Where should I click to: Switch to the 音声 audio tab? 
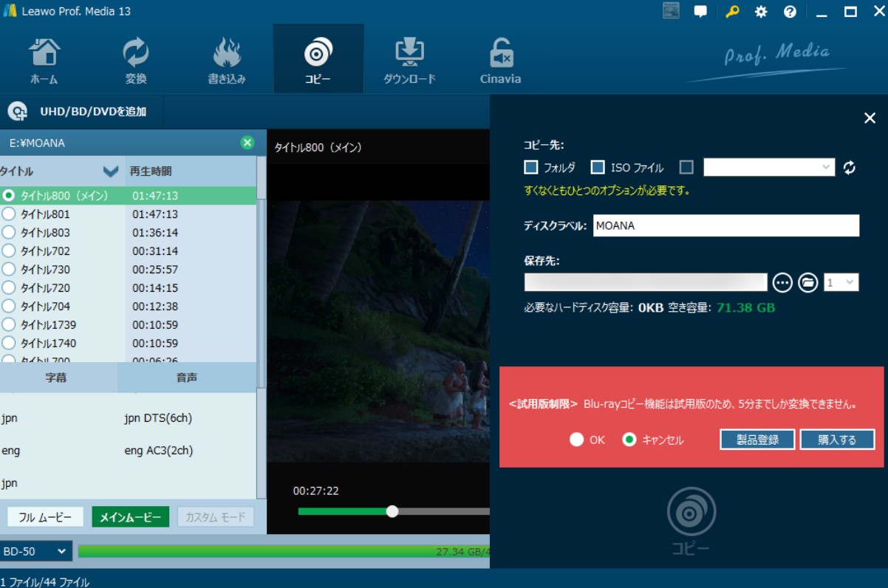[x=187, y=377]
